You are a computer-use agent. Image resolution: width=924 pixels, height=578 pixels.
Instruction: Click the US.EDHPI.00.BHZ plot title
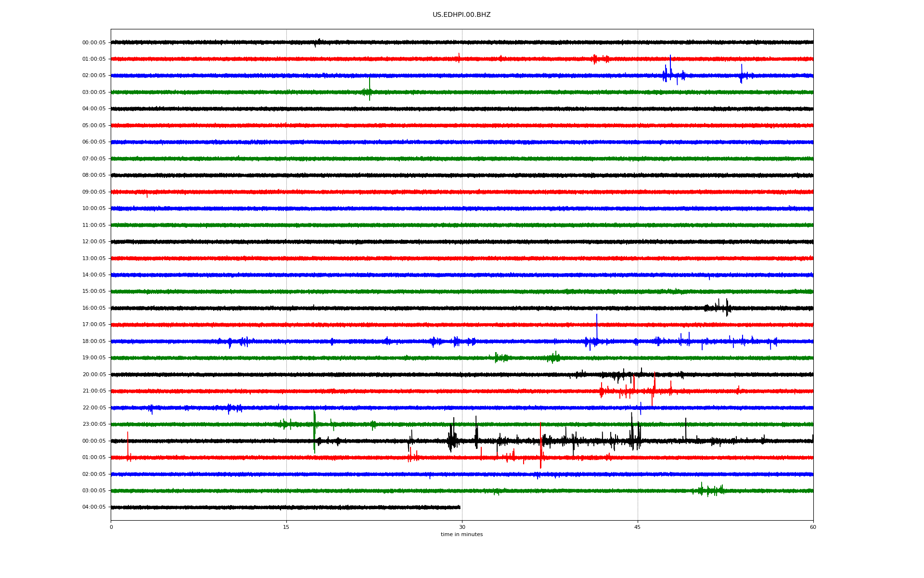click(461, 15)
